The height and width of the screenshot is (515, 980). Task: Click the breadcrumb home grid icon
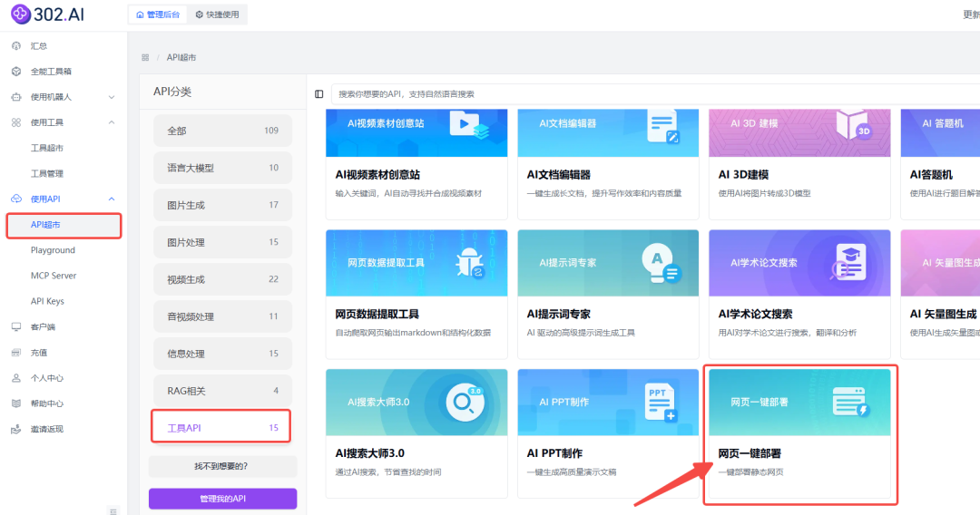coord(145,57)
